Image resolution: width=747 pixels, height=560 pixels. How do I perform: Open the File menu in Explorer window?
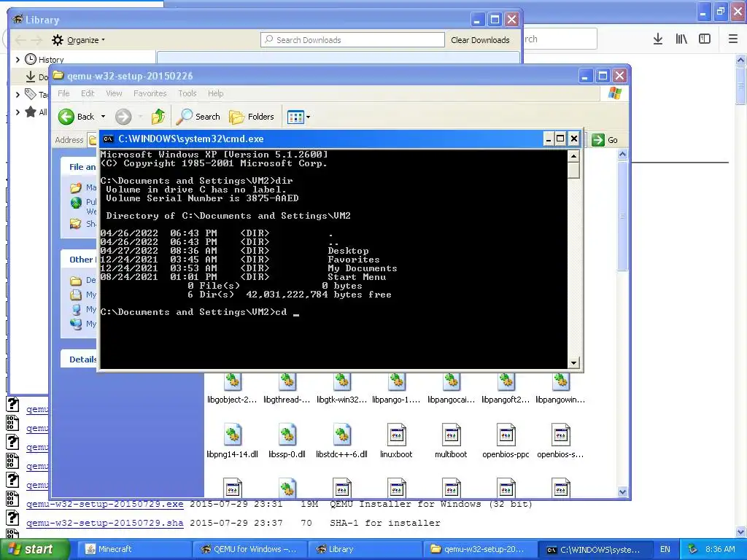63,93
